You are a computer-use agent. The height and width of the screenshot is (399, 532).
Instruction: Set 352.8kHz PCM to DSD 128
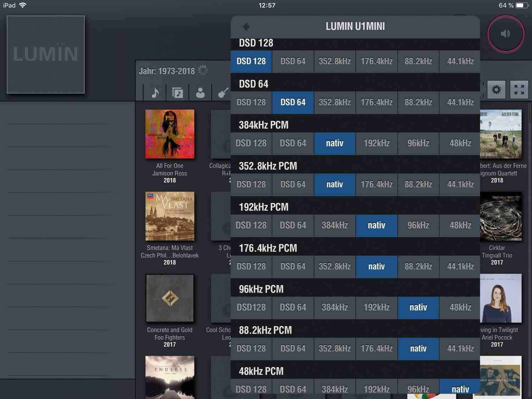point(251,184)
